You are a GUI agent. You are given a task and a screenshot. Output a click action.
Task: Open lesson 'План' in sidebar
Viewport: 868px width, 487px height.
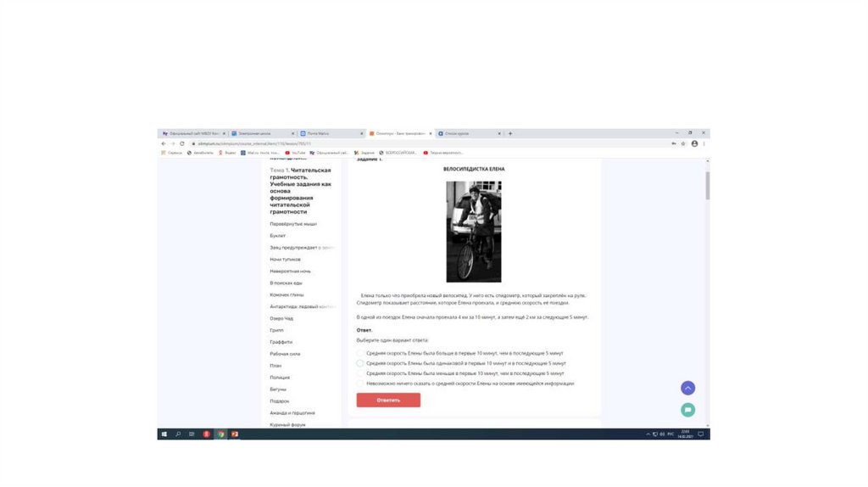(275, 366)
